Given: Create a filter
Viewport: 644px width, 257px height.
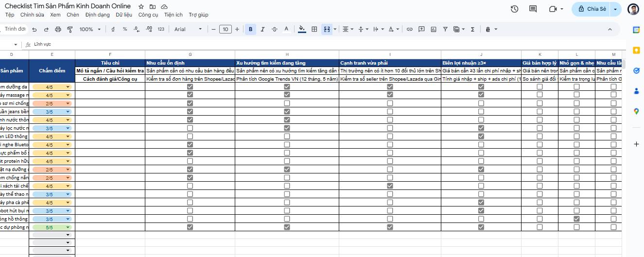Looking at the screenshot, I should [x=445, y=29].
